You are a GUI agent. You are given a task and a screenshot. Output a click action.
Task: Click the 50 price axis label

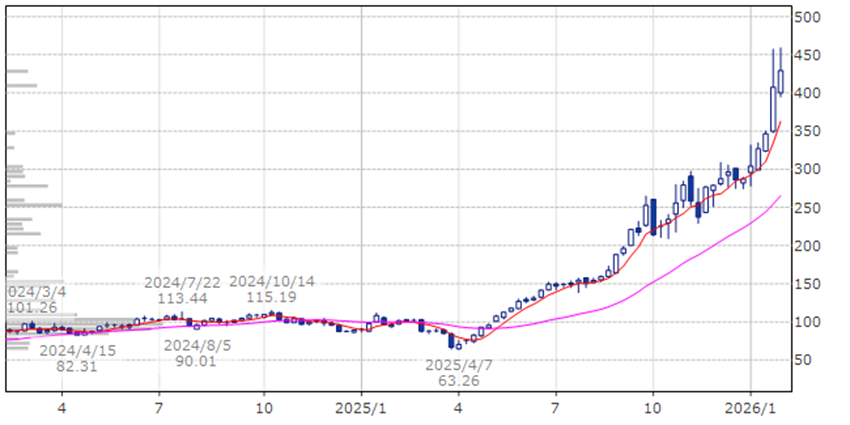point(808,360)
